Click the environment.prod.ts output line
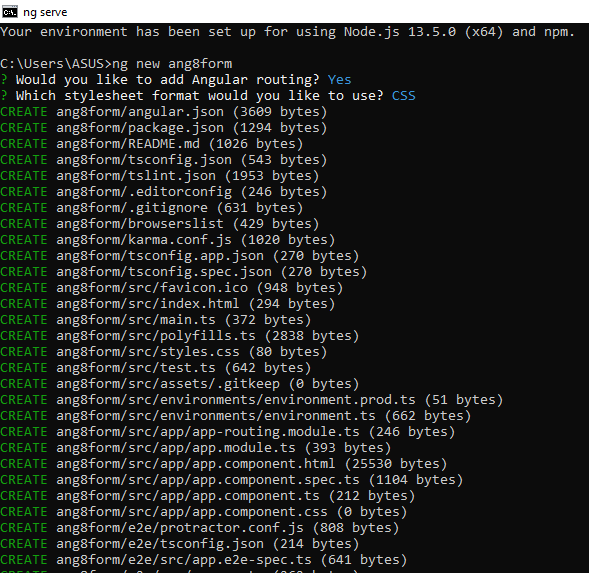 click(251, 399)
